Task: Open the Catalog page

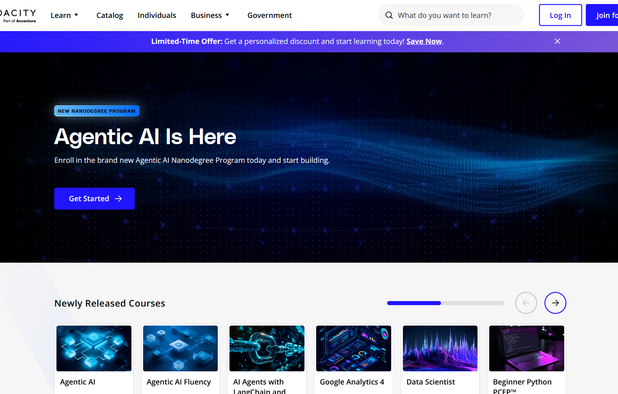Action: [x=110, y=15]
